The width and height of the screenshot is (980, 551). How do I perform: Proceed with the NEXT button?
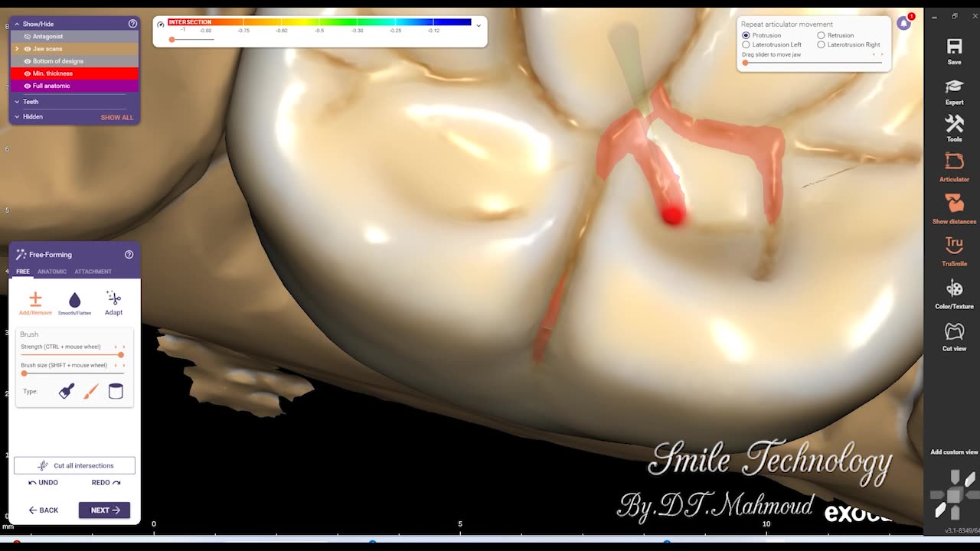pos(104,510)
